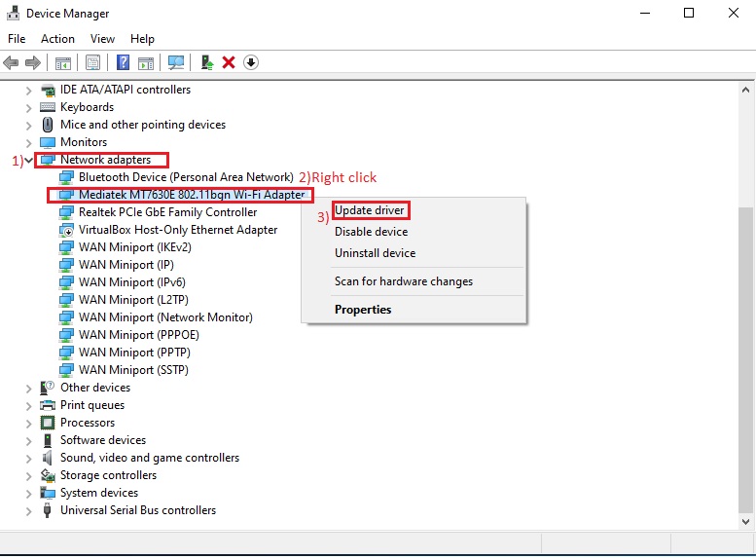The height and width of the screenshot is (558, 756).
Task: Open the Action menu
Action: click(57, 39)
